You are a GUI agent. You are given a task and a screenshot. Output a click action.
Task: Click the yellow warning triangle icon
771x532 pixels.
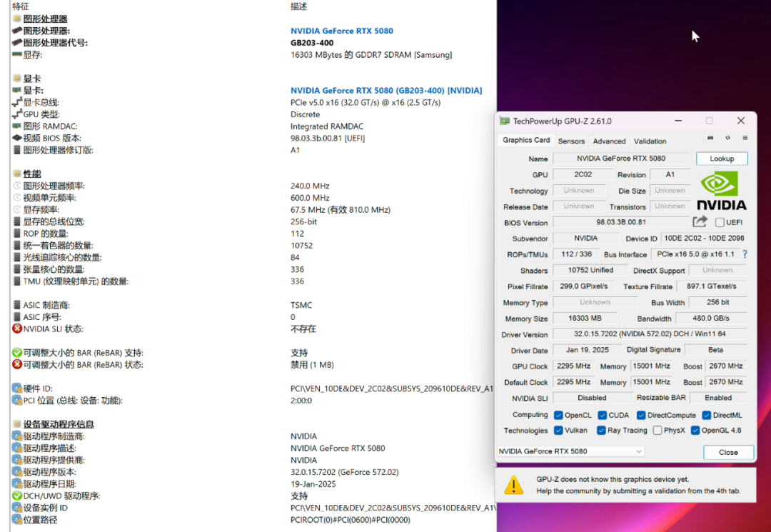pos(514,485)
